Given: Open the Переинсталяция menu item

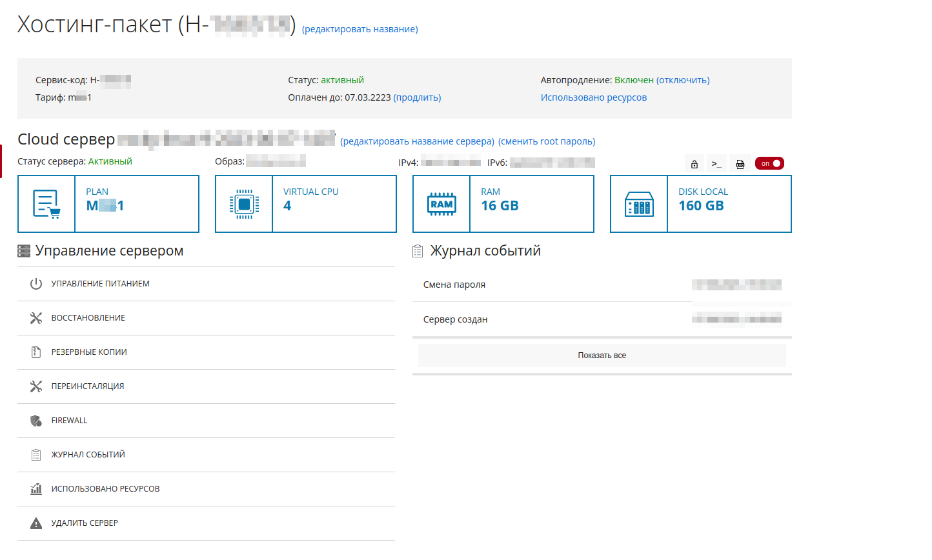Looking at the screenshot, I should click(x=206, y=386).
